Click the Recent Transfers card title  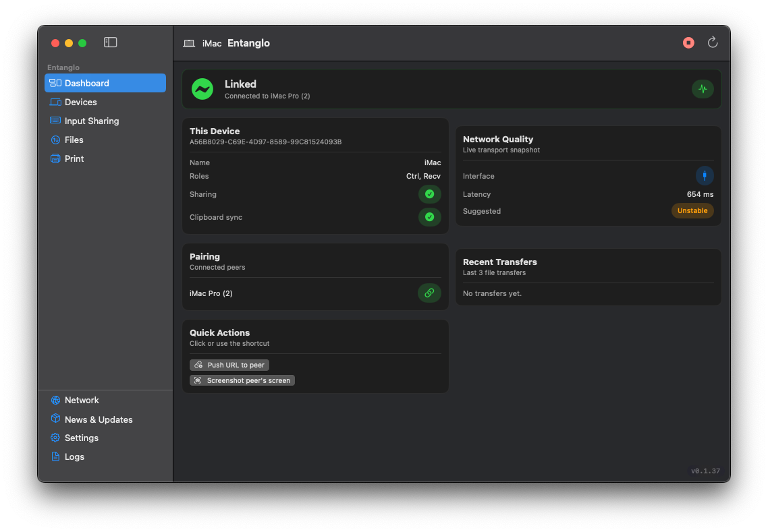pos(499,262)
